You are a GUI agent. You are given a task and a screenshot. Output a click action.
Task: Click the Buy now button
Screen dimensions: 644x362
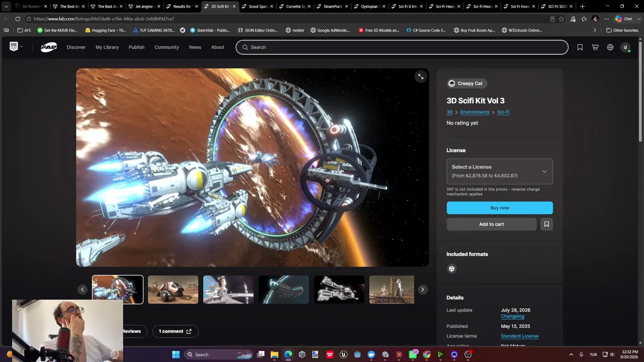point(500,208)
